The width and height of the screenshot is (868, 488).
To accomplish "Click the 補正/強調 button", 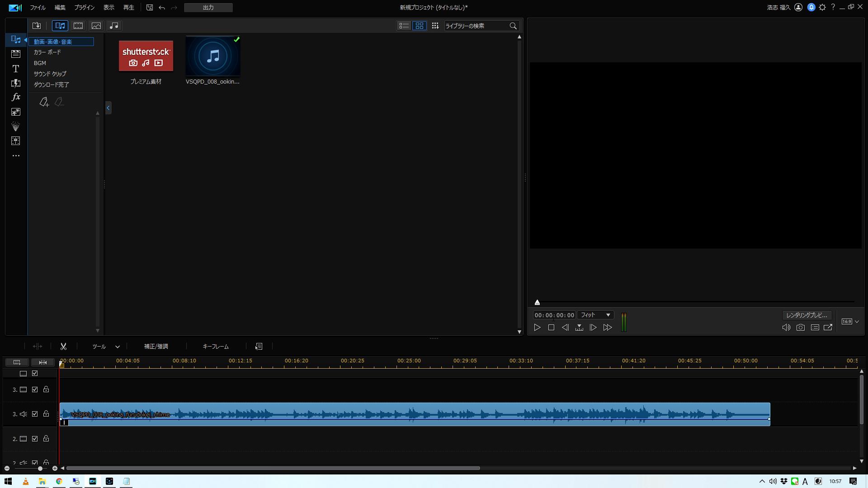I will coord(156,347).
